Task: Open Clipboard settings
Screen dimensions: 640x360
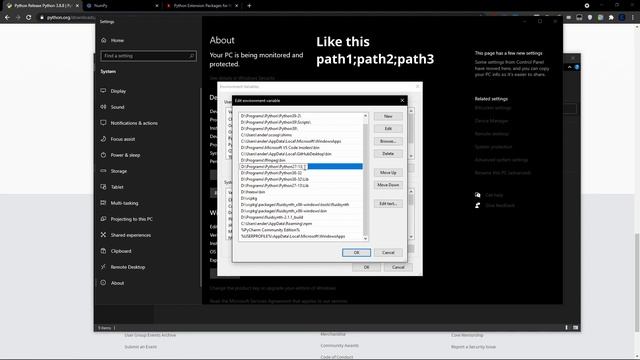Action: point(121,251)
